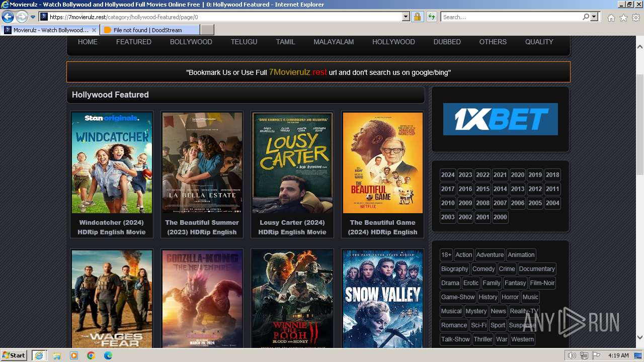Close the Movierulz tab
This screenshot has width=644, height=362.
(x=94, y=30)
